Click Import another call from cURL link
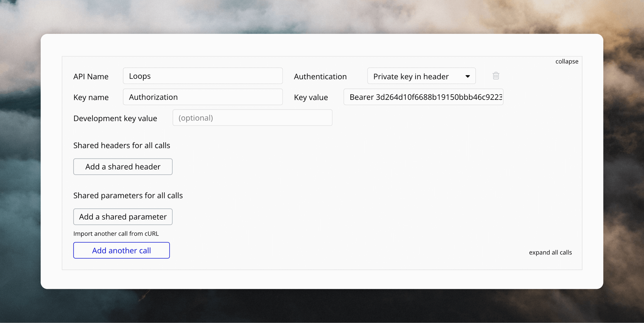644x323 pixels. tap(116, 234)
